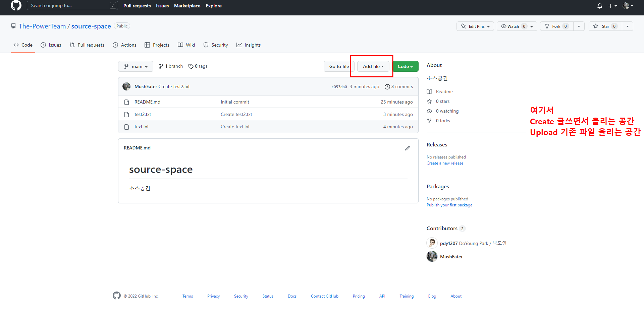The height and width of the screenshot is (320, 644).
Task: Open the 0 forks link
Action: 438,121
